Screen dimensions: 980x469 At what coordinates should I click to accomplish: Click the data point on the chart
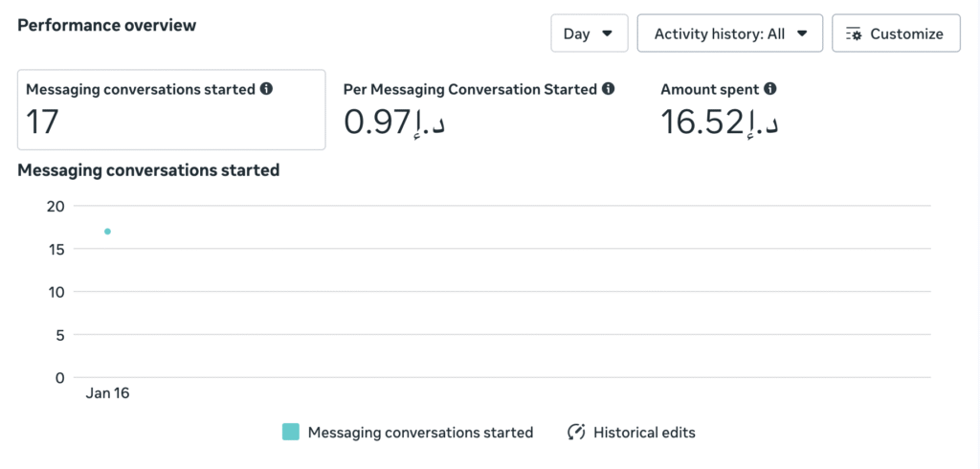point(107,232)
